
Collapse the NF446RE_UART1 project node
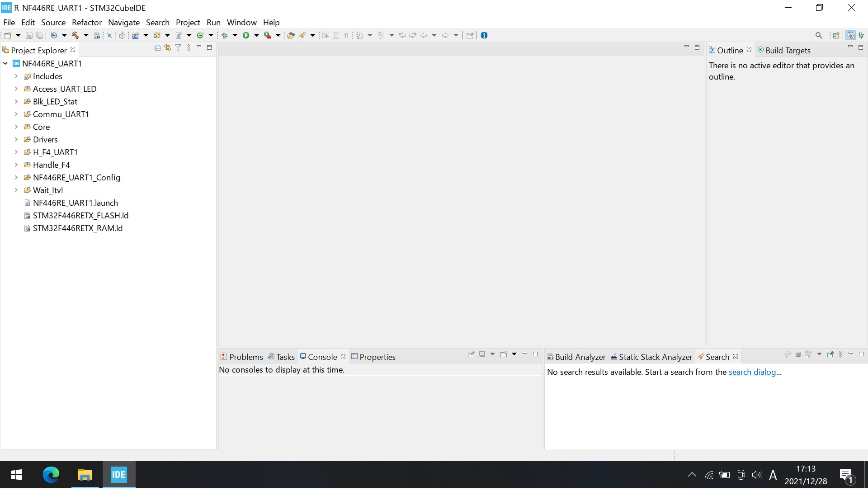click(5, 63)
